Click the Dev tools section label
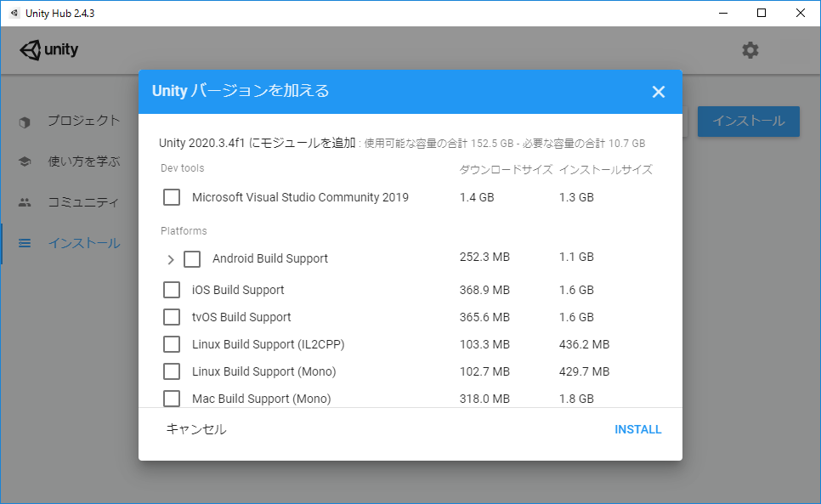The height and width of the screenshot is (504, 821). click(182, 168)
